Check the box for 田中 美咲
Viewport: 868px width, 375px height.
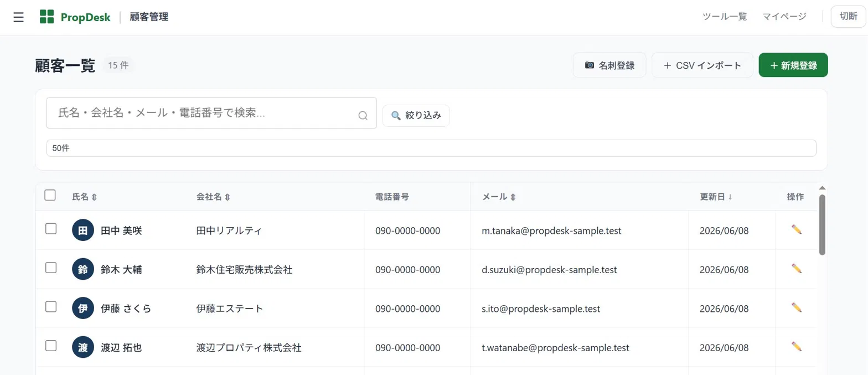[x=51, y=229]
